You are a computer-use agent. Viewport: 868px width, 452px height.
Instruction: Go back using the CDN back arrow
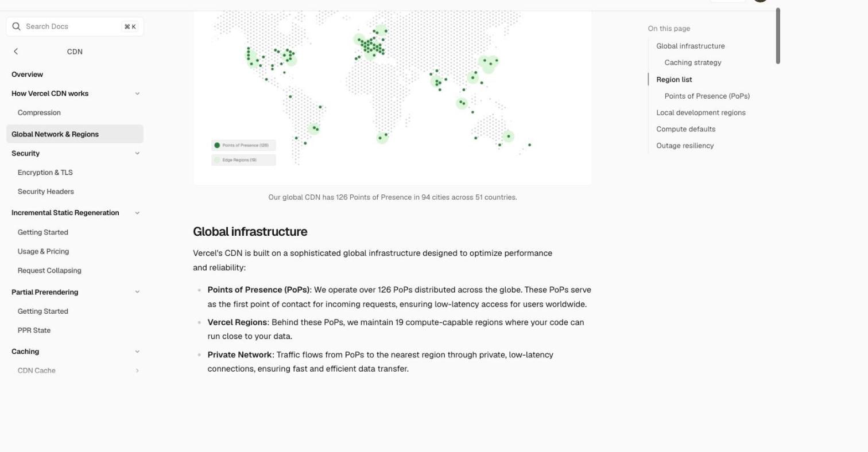15,52
